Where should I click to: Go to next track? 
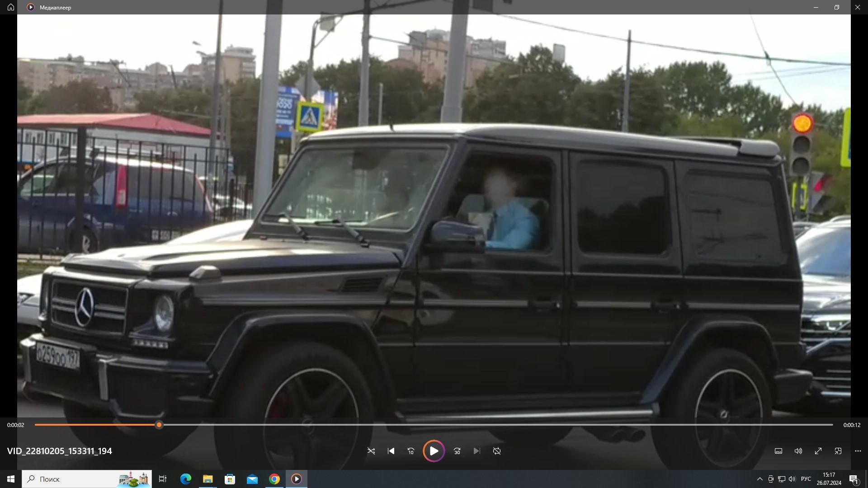pos(476,451)
